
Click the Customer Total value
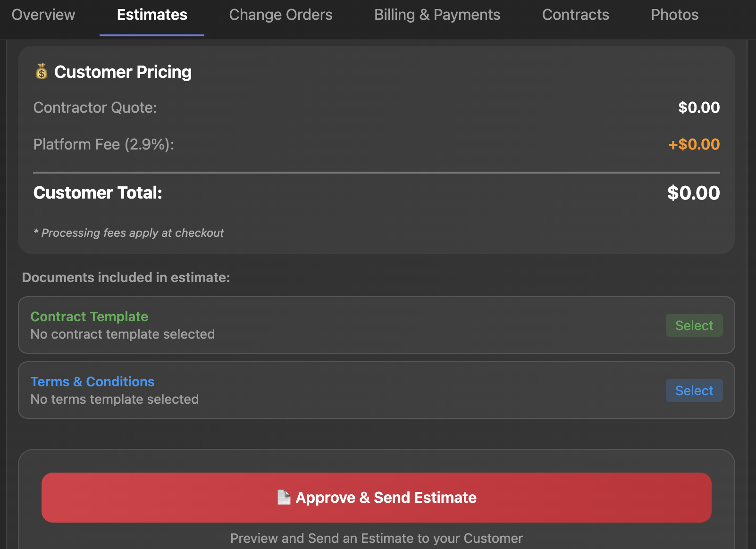coord(693,192)
